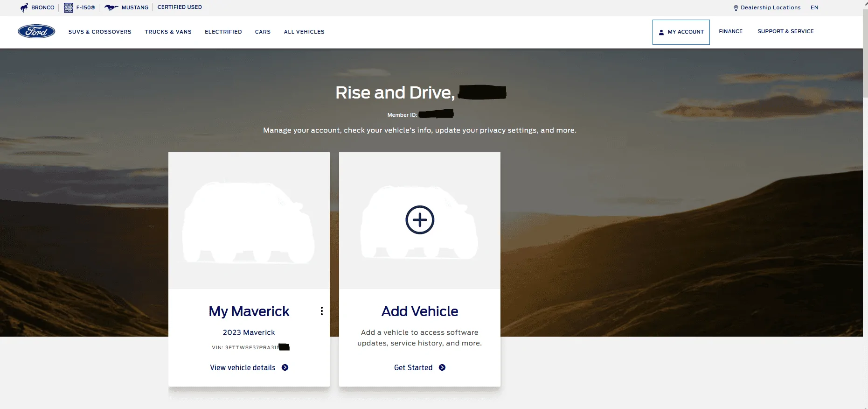Open the Bronco link

[x=37, y=7]
